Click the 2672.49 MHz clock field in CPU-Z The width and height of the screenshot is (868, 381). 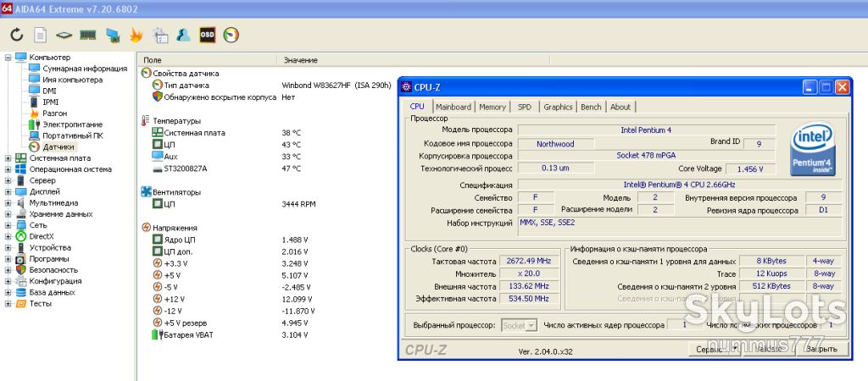(x=530, y=261)
